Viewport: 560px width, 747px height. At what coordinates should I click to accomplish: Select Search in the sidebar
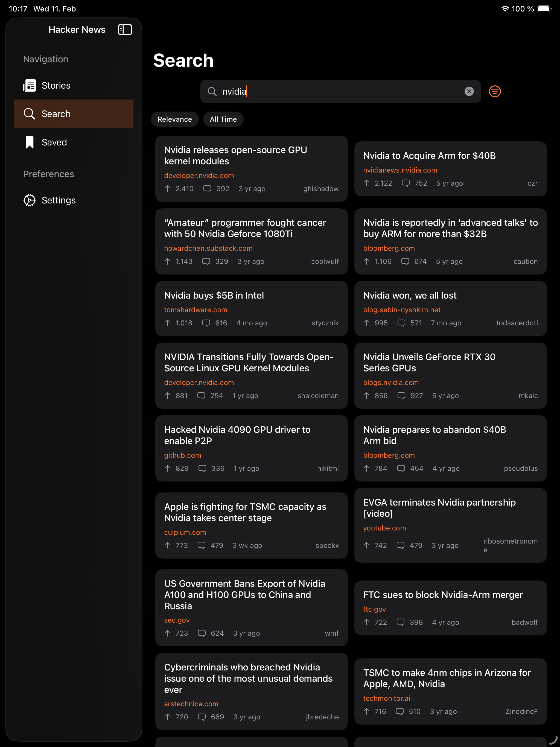point(74,114)
